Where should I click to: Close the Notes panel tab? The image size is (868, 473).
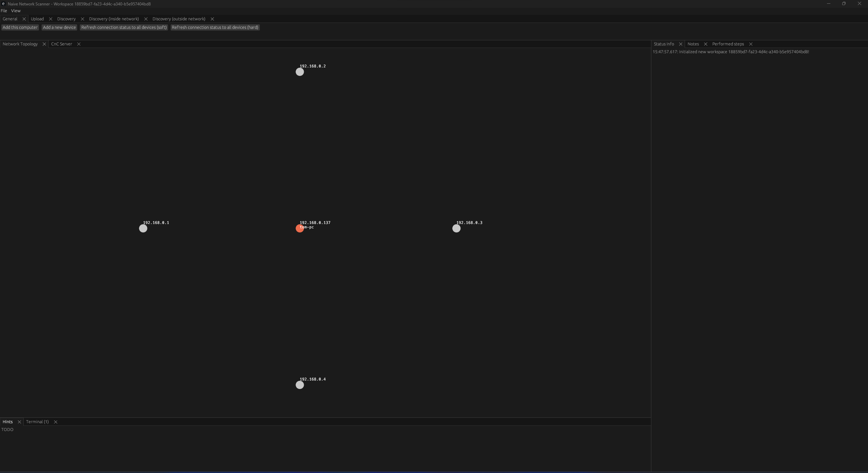click(x=705, y=44)
